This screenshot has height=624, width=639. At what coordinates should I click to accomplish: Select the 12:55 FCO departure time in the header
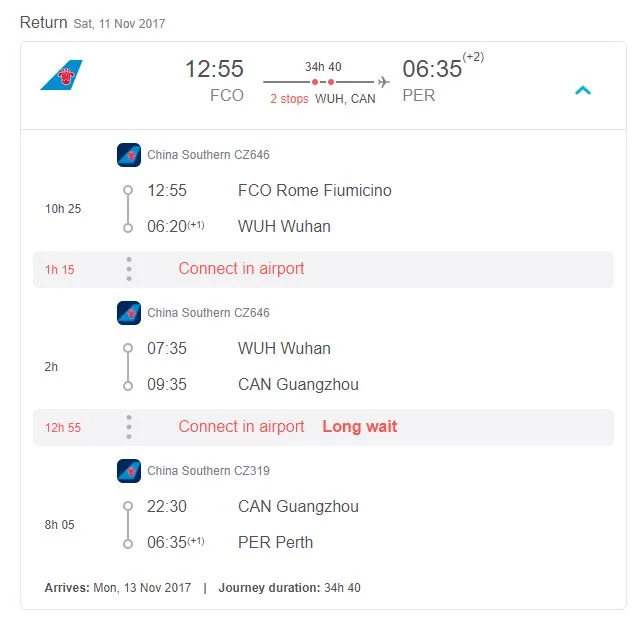click(214, 69)
